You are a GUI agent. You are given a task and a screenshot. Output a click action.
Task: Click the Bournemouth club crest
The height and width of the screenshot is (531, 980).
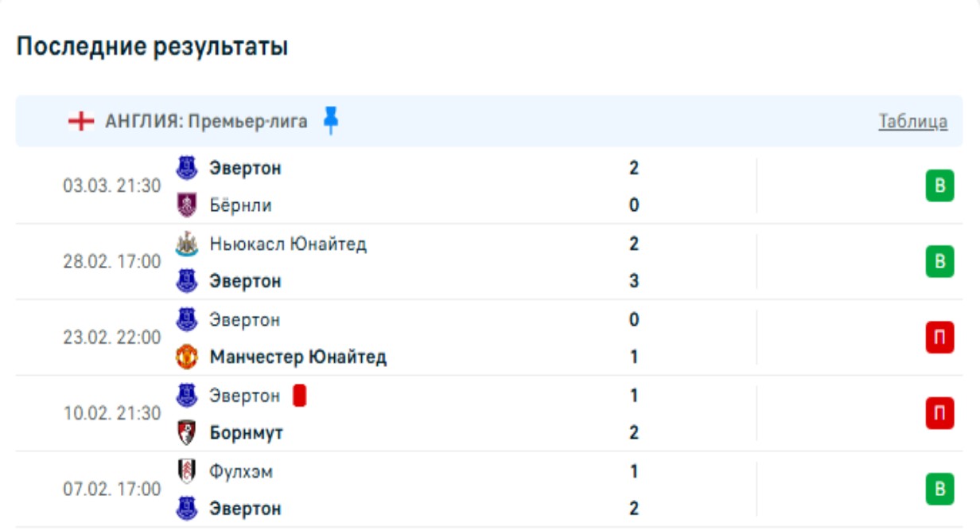point(187,433)
